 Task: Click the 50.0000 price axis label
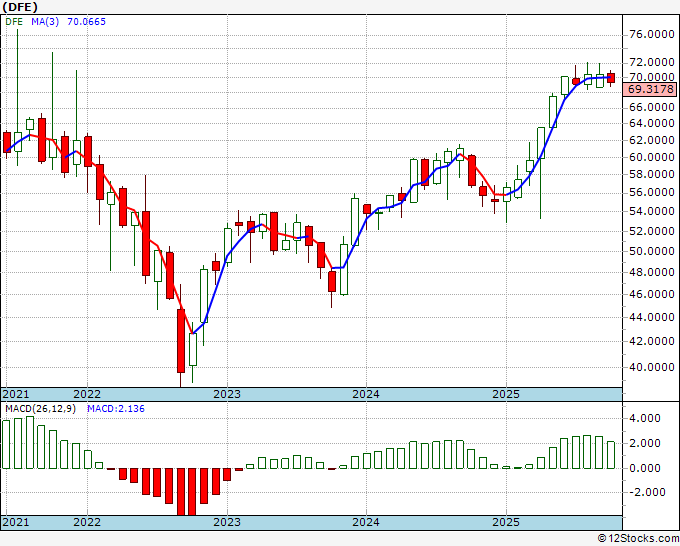[x=651, y=252]
